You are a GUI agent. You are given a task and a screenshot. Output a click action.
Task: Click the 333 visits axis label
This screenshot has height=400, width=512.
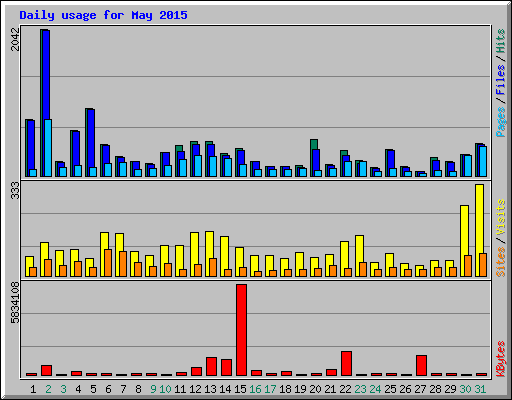click(x=15, y=190)
